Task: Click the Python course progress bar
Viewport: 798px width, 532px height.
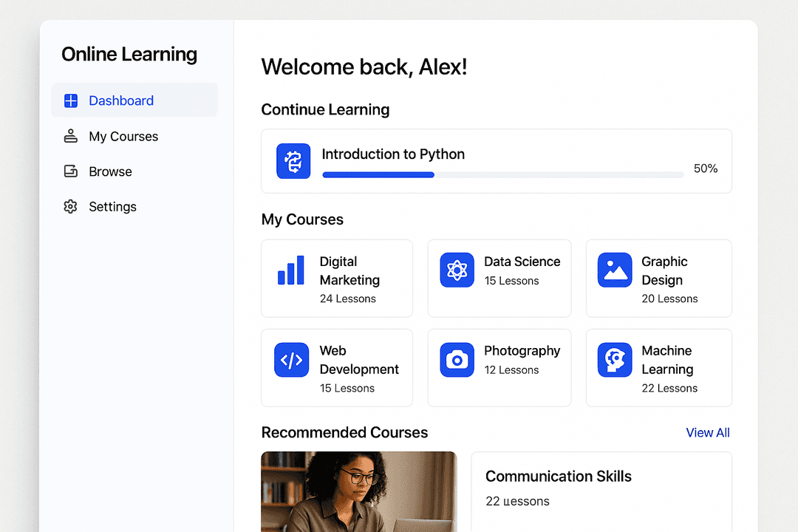Action: [502, 174]
